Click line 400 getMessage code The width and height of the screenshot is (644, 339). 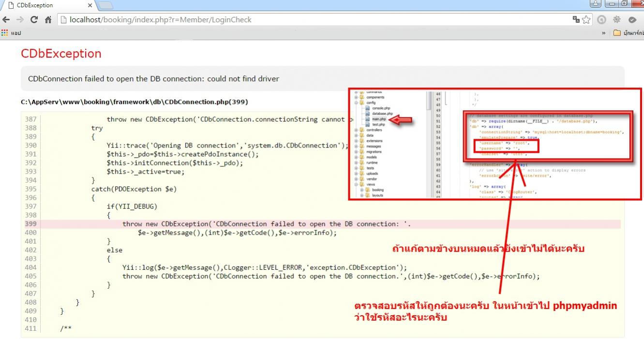237,233
